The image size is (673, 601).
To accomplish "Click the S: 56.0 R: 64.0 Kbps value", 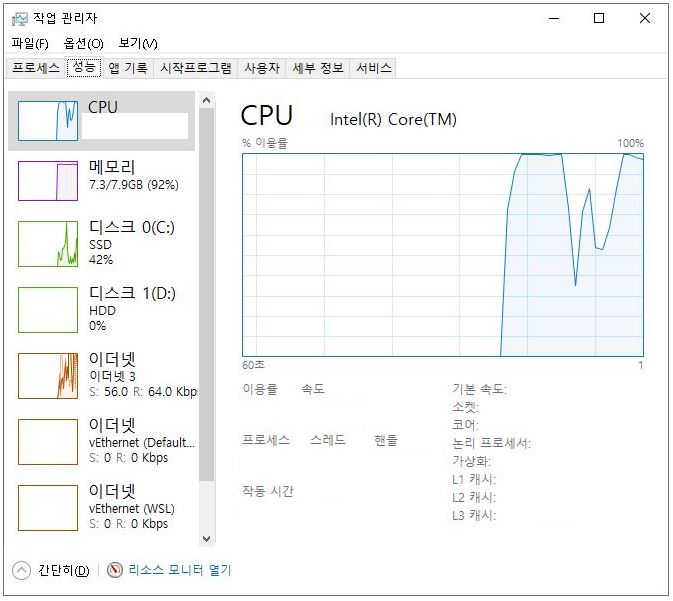I will point(143,392).
